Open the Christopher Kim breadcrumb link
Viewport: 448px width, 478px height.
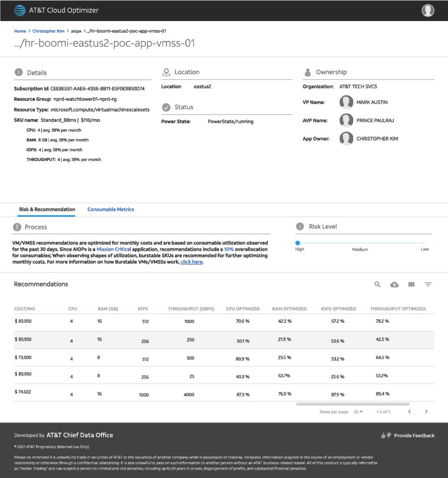pyautogui.click(x=48, y=31)
